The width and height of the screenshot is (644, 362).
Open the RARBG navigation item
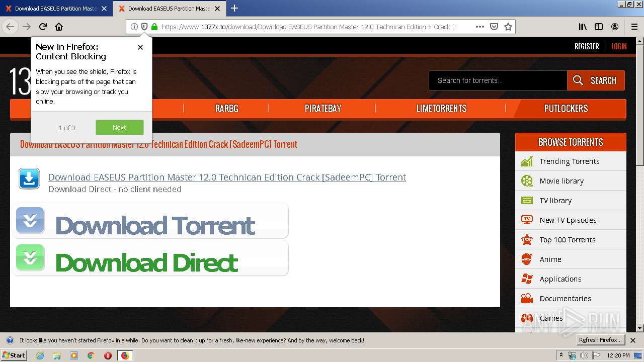point(226,109)
